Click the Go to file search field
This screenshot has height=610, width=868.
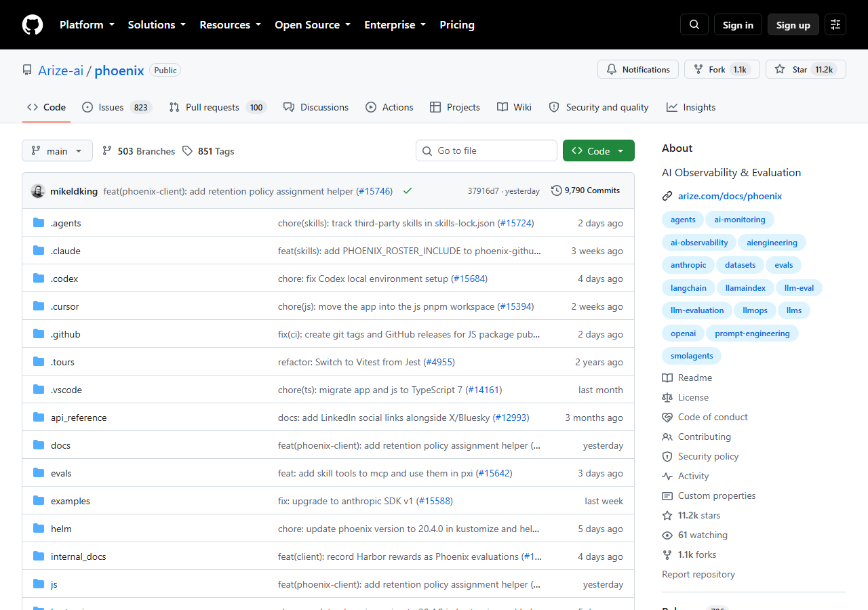coord(486,150)
